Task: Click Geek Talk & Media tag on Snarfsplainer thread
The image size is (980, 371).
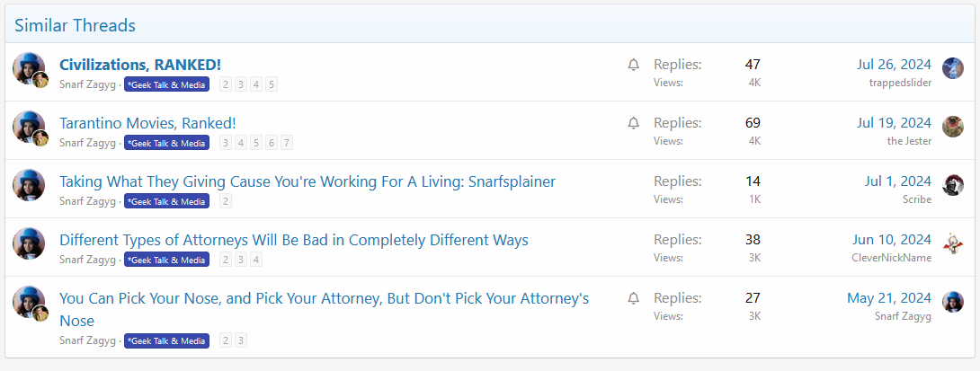Action: [x=166, y=201]
